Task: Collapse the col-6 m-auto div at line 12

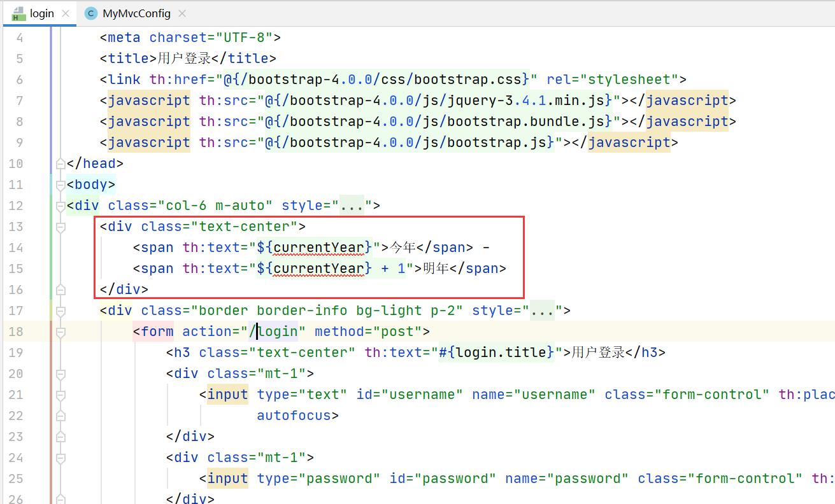Action: point(61,206)
